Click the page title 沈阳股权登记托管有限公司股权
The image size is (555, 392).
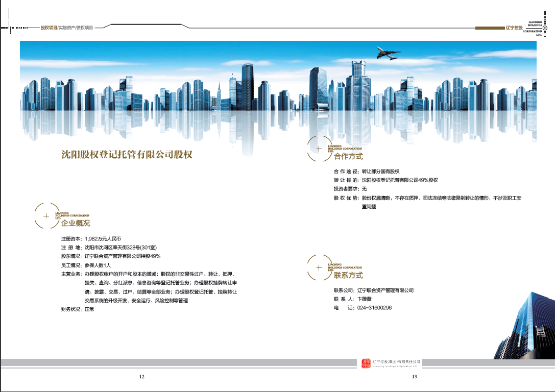click(x=127, y=155)
